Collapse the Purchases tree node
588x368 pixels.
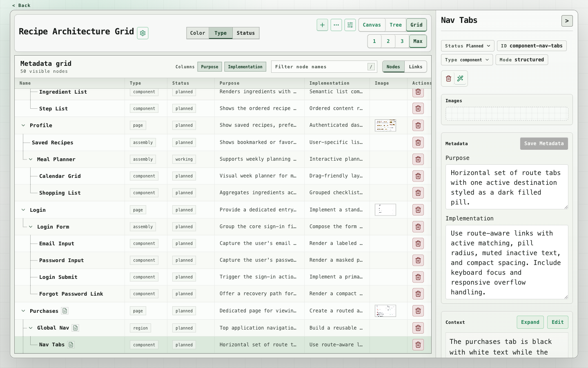click(23, 311)
